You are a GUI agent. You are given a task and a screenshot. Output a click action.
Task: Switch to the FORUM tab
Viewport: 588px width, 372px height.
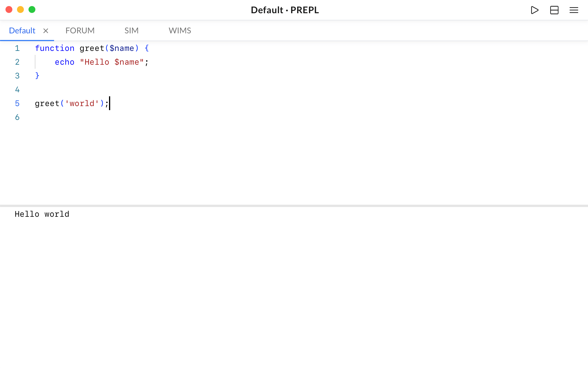tap(80, 30)
